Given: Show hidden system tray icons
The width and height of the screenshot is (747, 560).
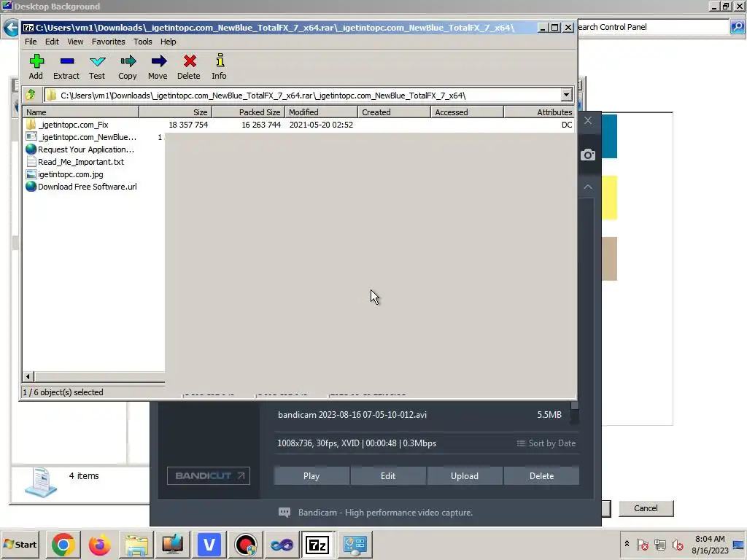Looking at the screenshot, I should 627,543.
